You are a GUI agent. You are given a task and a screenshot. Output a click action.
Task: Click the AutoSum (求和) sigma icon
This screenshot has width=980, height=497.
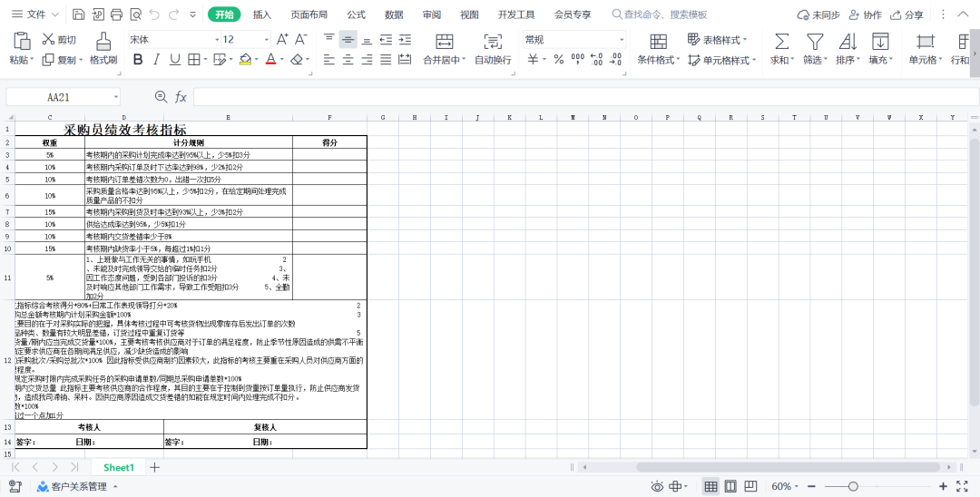(x=781, y=42)
